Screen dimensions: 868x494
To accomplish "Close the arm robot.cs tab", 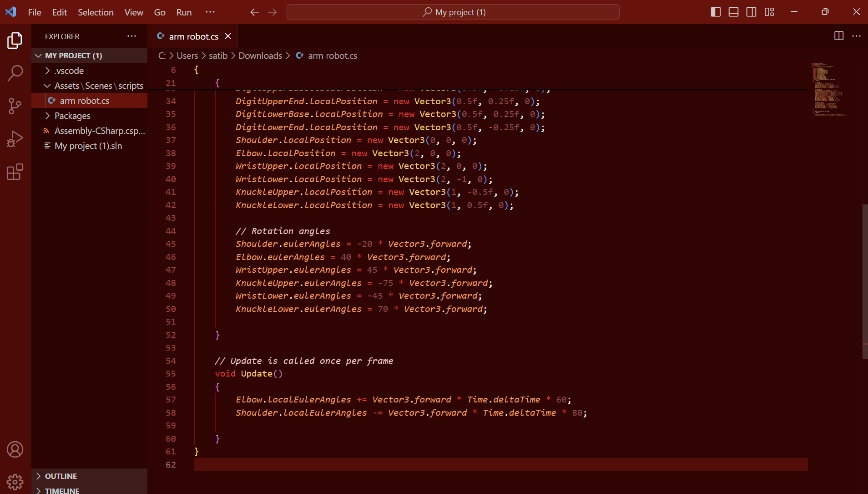I will (x=228, y=36).
